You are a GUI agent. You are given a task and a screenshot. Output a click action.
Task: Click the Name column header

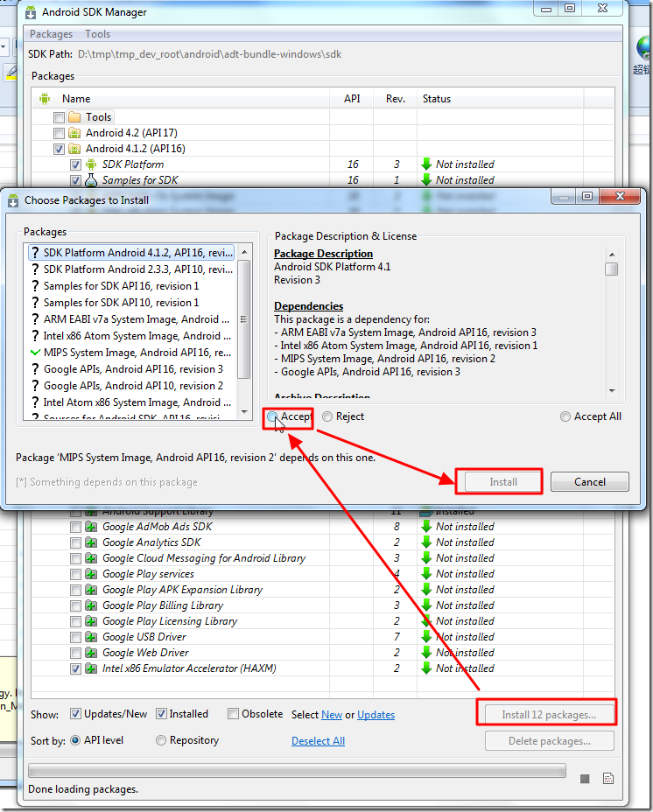coord(76,99)
